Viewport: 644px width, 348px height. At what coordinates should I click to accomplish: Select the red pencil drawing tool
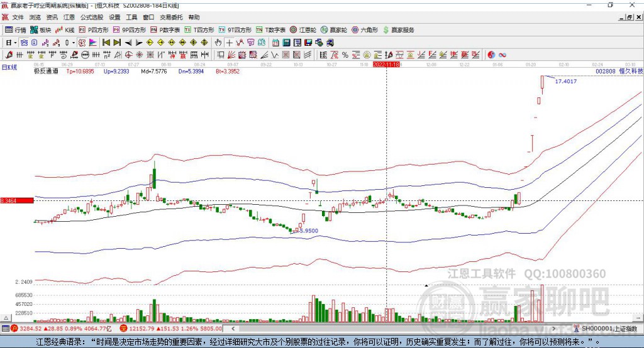coord(9,55)
